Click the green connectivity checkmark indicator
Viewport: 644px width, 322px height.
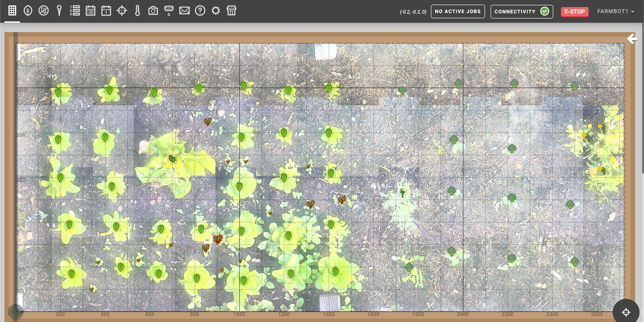tap(545, 11)
